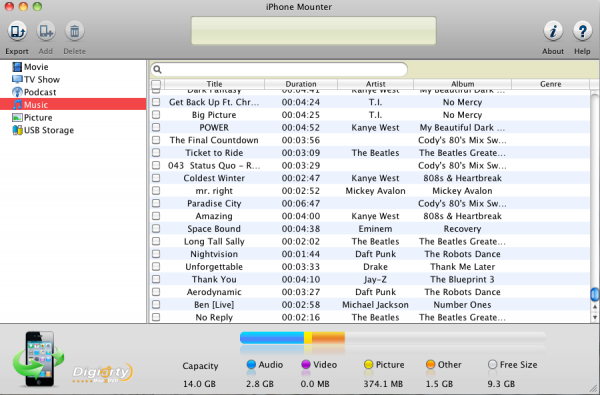Open the USB Storage category
600x395 pixels.
(x=49, y=130)
